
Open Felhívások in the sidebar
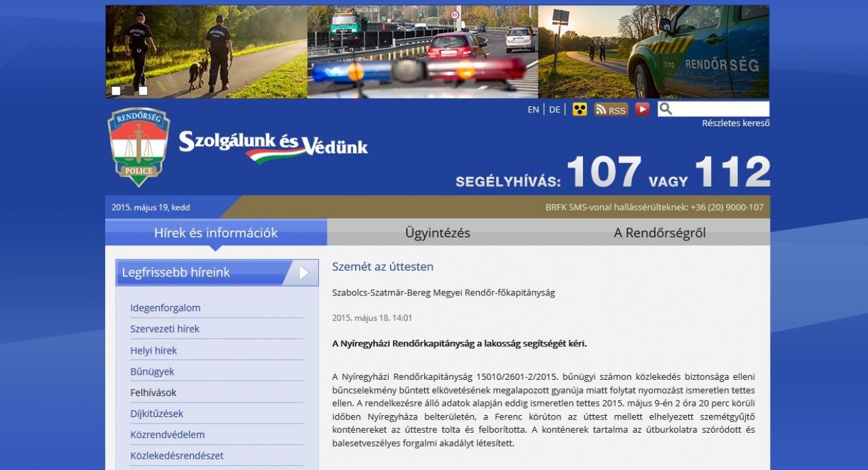click(x=152, y=392)
